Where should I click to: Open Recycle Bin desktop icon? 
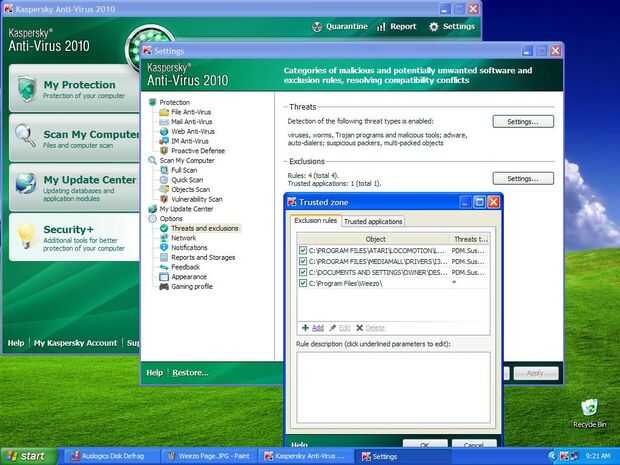589,413
